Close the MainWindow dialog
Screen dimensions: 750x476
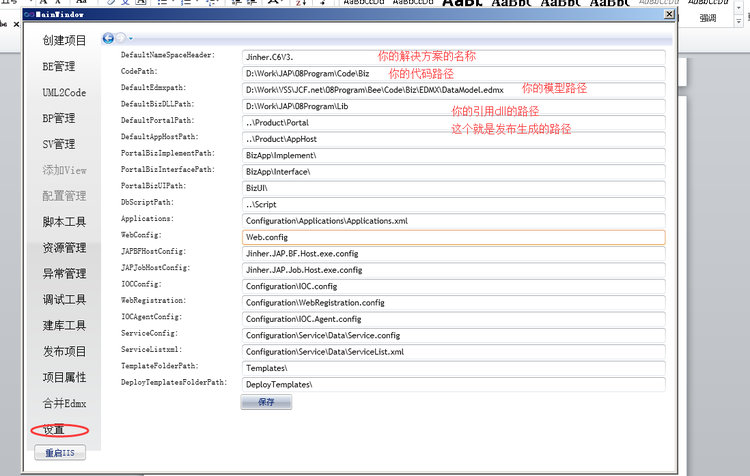click(669, 14)
